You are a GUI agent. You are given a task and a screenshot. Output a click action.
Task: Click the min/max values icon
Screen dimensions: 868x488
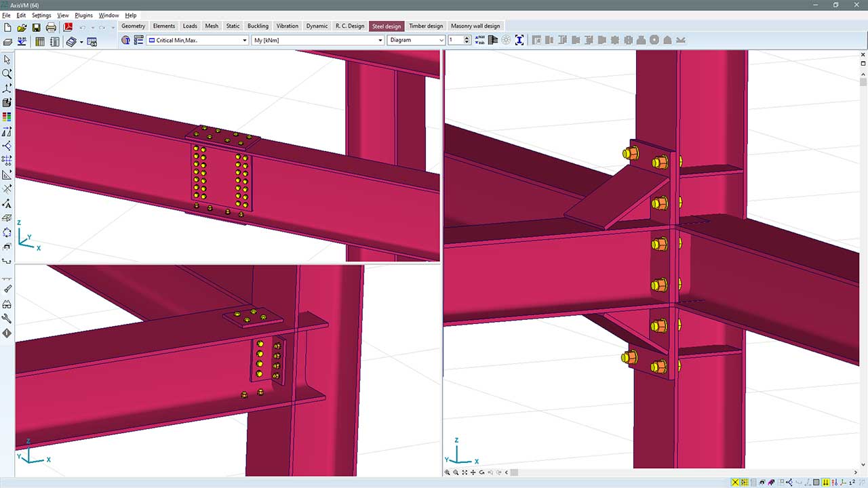[x=479, y=40]
